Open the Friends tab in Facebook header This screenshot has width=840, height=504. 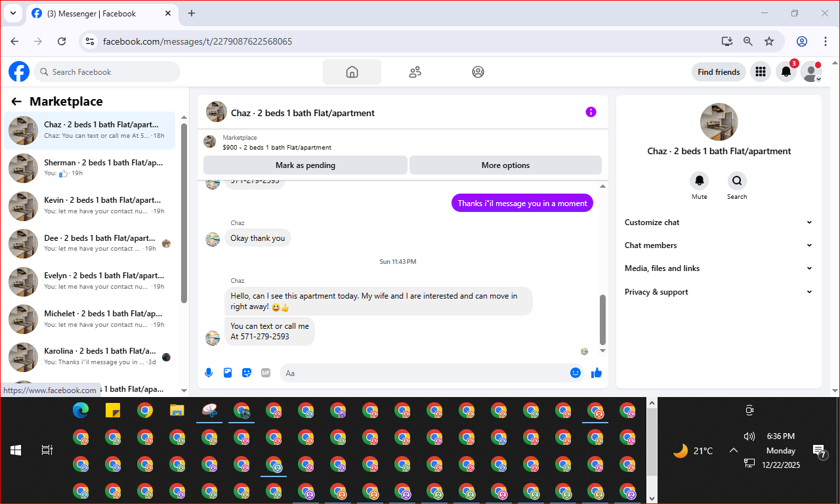pyautogui.click(x=415, y=72)
